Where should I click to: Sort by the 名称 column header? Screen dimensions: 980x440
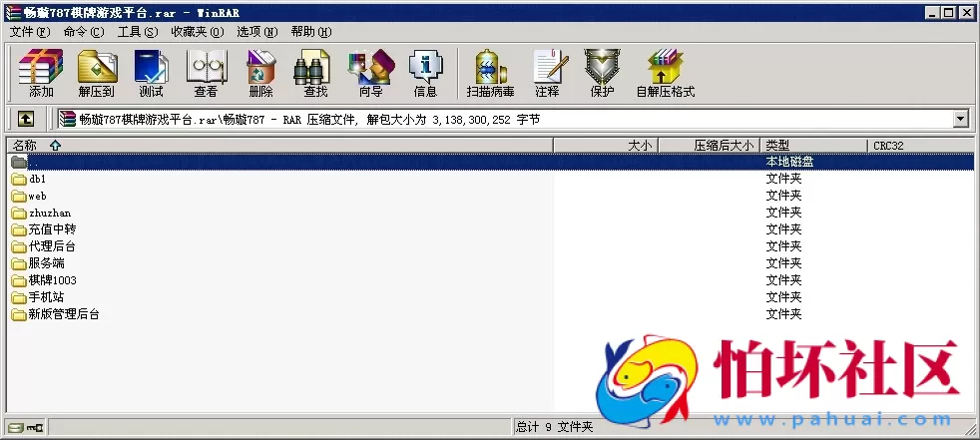279,145
